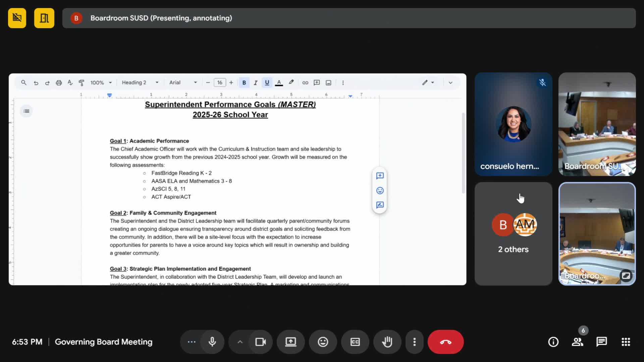
Task: Open the people participants list
Action: click(x=577, y=342)
